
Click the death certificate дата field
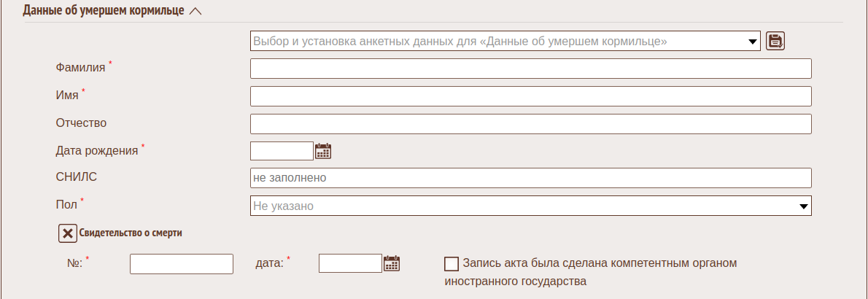coord(350,263)
